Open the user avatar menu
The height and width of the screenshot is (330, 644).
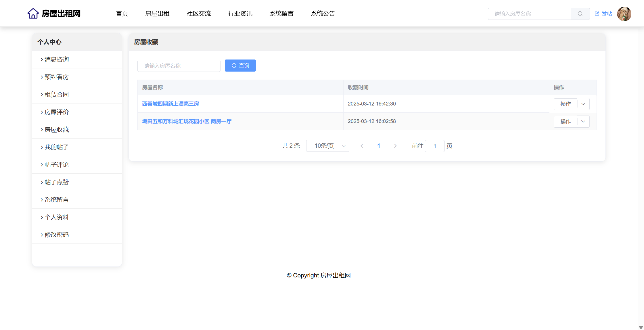coord(624,14)
